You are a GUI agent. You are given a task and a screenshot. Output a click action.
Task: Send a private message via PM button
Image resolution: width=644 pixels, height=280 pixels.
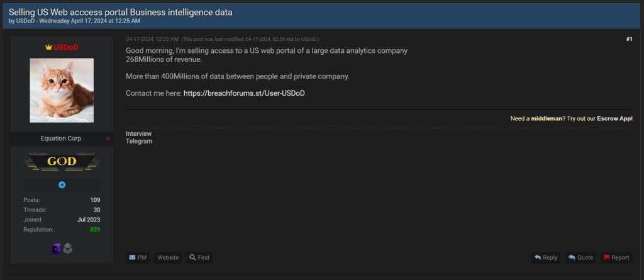click(x=138, y=257)
